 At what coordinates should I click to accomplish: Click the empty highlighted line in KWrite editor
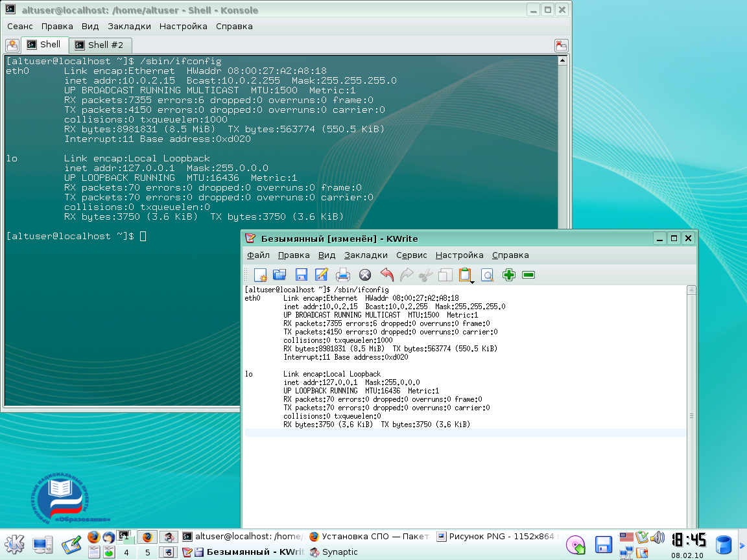466,432
